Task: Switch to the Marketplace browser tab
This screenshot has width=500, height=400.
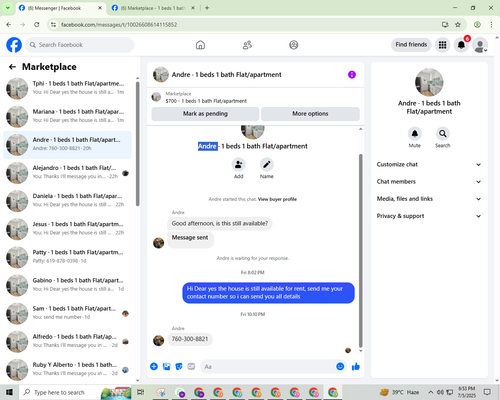Action: 153,8
